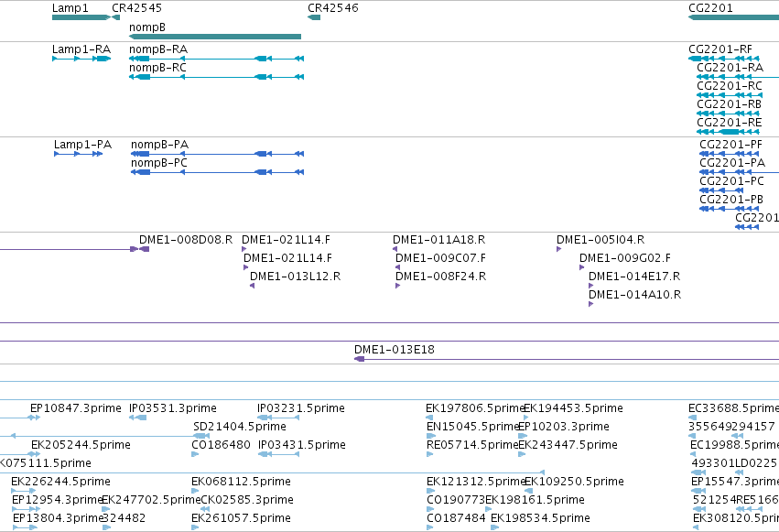Select the nompB-RC transcript label
The width and height of the screenshot is (779, 532).
(x=157, y=68)
